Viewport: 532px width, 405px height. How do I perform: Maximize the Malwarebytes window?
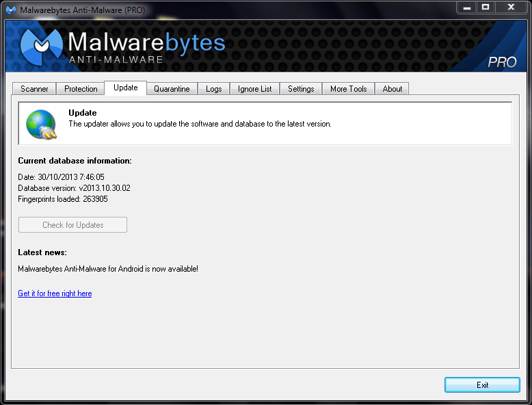[x=486, y=7]
